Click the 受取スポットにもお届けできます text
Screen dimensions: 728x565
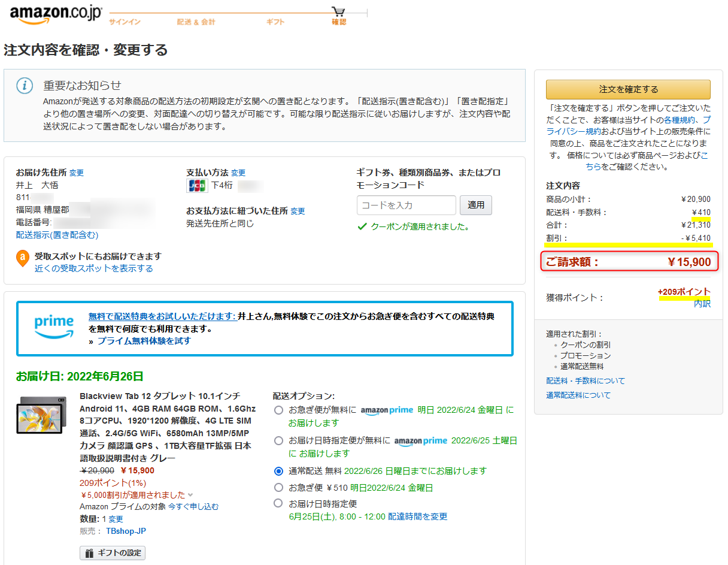click(x=98, y=256)
